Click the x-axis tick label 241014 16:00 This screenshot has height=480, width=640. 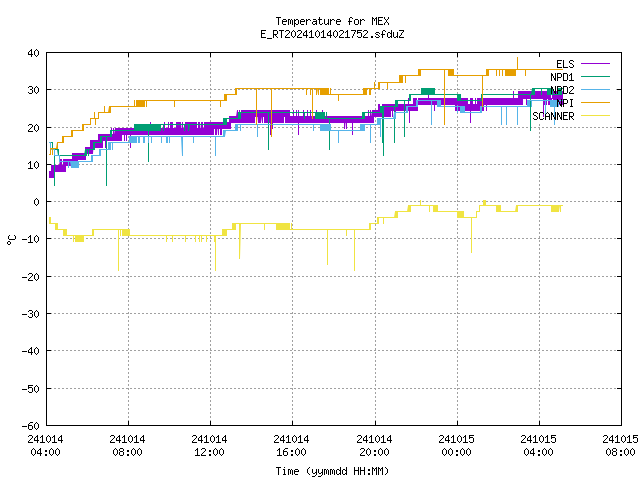292,446
